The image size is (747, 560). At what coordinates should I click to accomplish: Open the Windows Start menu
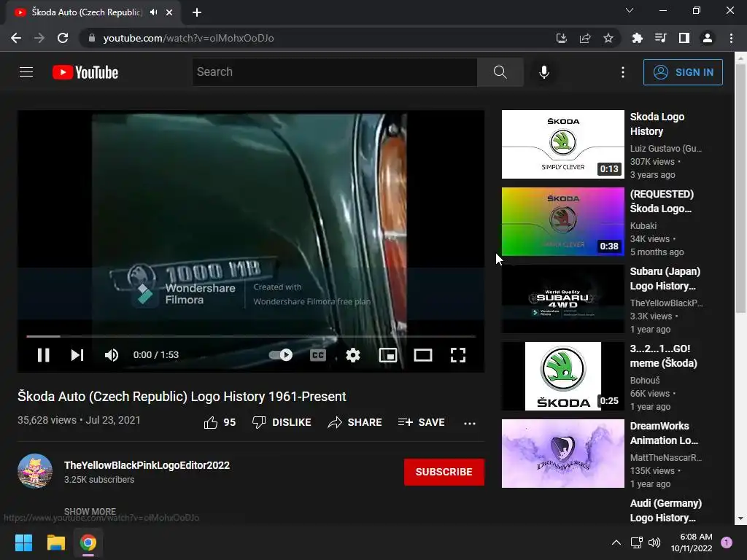point(23,542)
